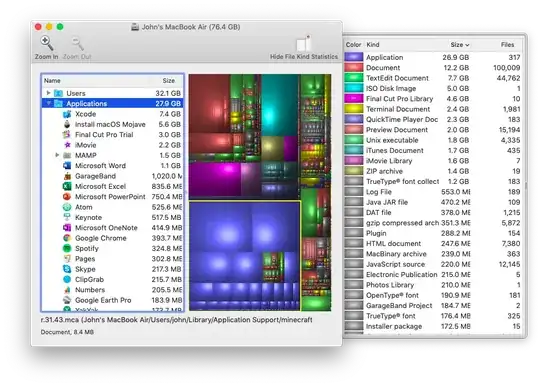Click the Terminal Document yellow swatch
This screenshot has height=387, width=540.
[354, 109]
